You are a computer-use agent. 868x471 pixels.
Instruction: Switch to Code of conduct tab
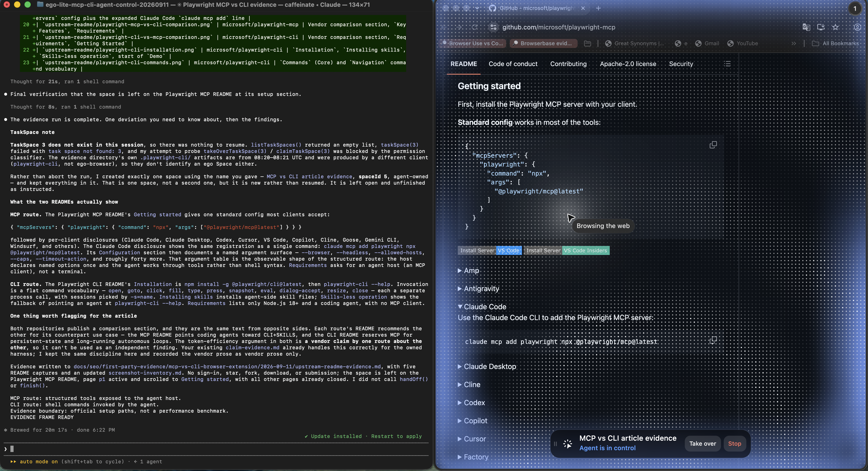click(x=513, y=64)
